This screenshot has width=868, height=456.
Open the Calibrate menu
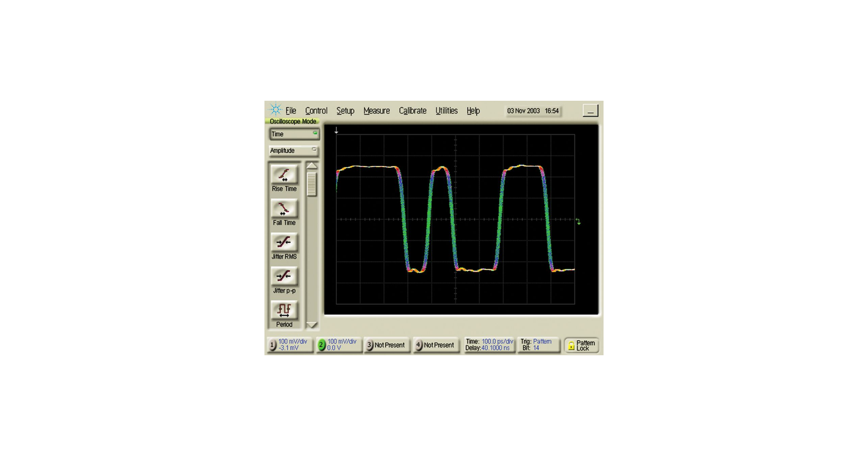click(412, 111)
